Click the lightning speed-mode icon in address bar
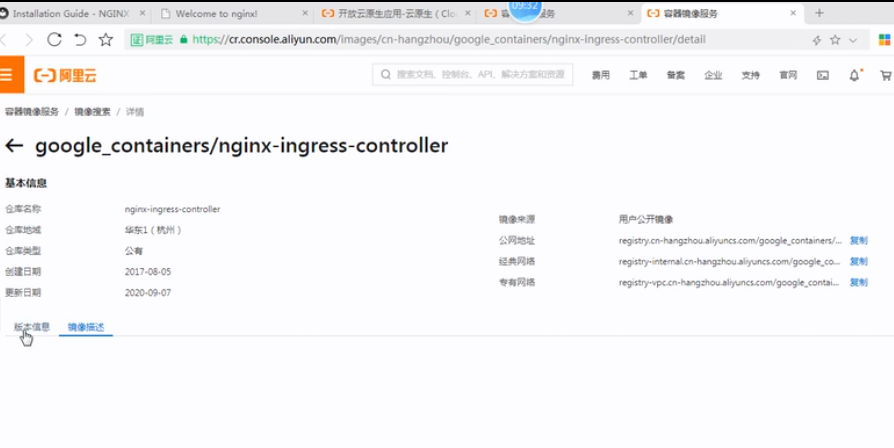The width and height of the screenshot is (894, 448). (816, 40)
